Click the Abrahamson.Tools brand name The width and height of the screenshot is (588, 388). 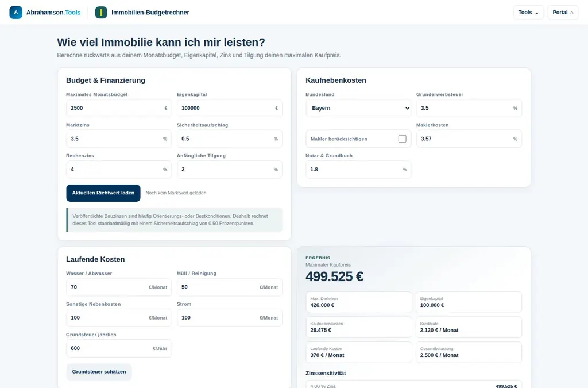pos(53,13)
